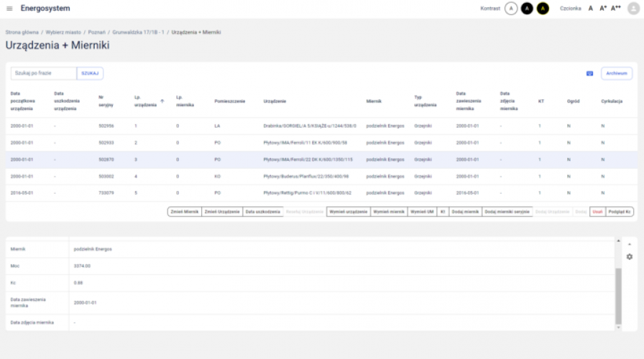Screen dimensions: 644x359
Task: Sort by Cyrkulacja column header
Action: click(612, 101)
